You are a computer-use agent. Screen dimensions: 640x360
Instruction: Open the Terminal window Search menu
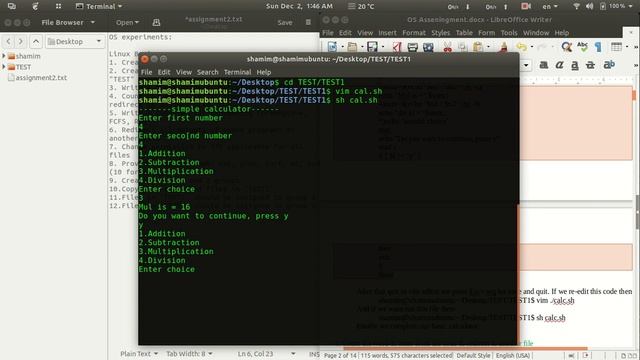[x=207, y=72]
